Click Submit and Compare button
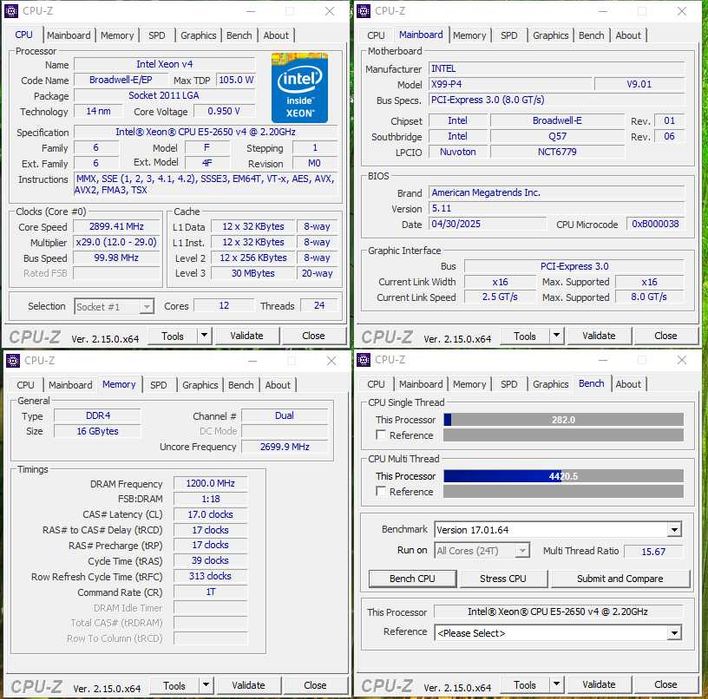Viewport: 708px width, 699px height. 620,578
